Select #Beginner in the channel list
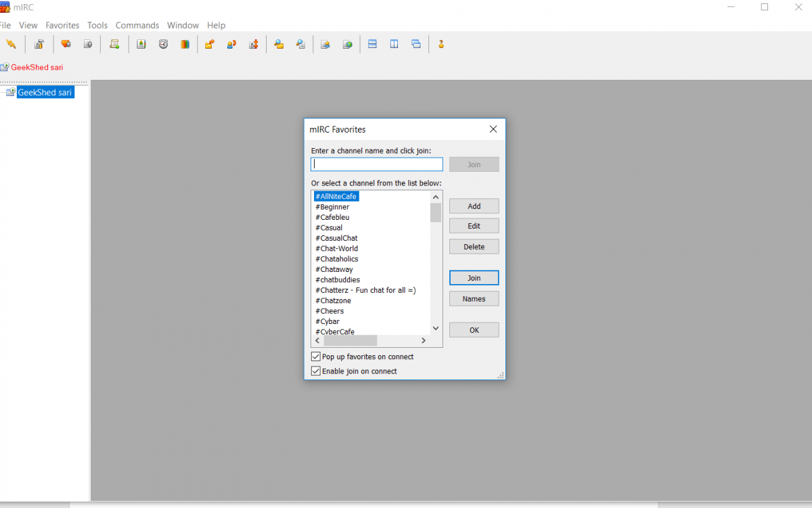812x508 pixels. pos(332,207)
